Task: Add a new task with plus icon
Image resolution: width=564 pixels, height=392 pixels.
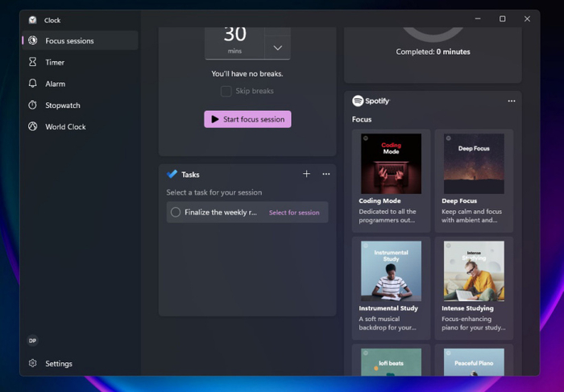Action: pyautogui.click(x=306, y=174)
